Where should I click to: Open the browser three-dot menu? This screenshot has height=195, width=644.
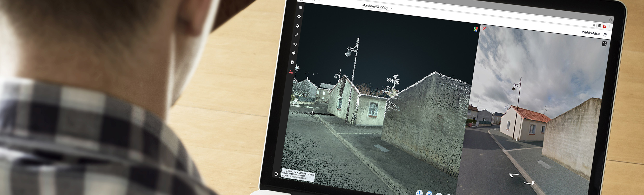click(x=609, y=27)
